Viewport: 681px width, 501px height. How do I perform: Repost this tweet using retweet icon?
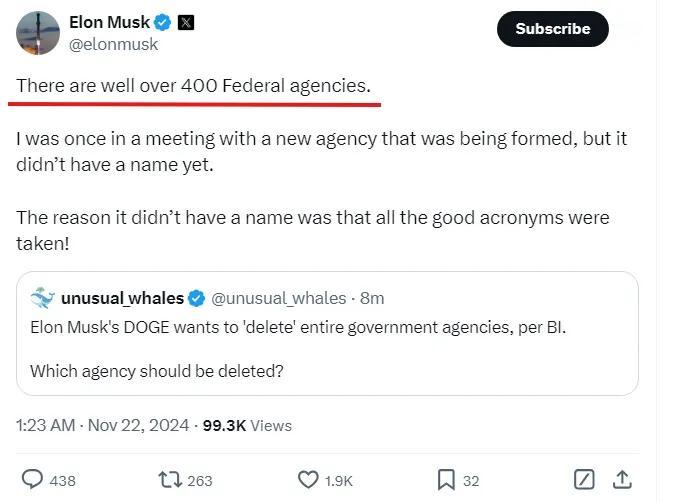tap(171, 479)
